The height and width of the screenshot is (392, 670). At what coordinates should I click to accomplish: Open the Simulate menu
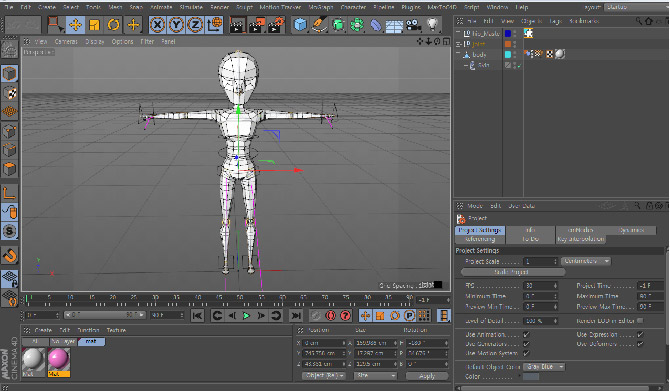[x=191, y=7]
